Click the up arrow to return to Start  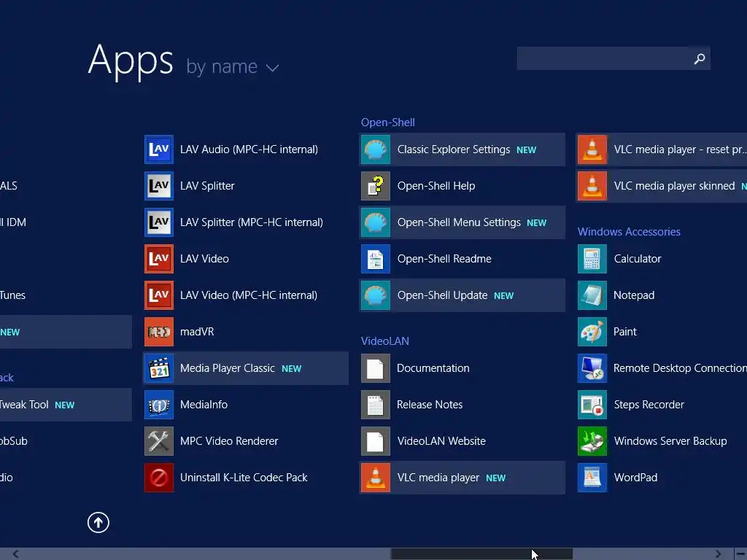[98, 522]
